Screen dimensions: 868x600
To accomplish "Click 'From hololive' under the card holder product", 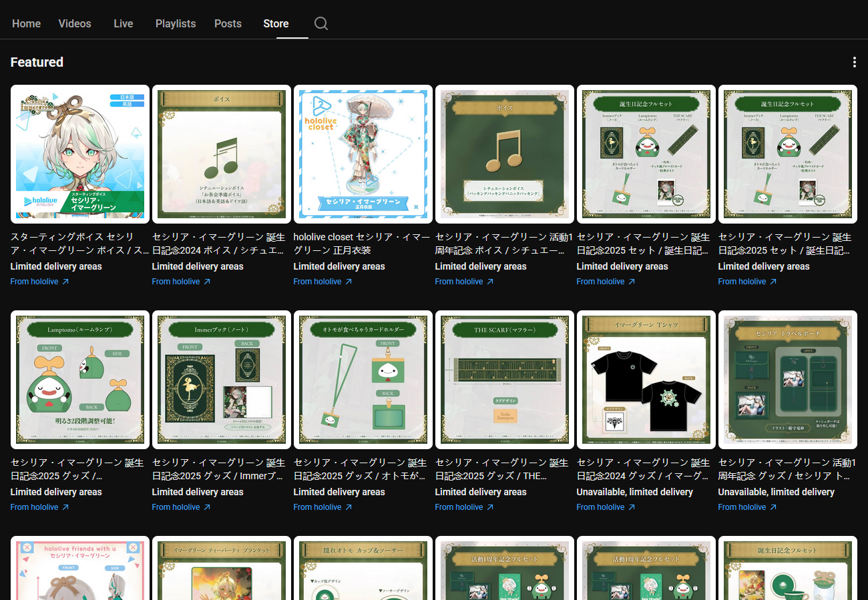I will [x=317, y=507].
